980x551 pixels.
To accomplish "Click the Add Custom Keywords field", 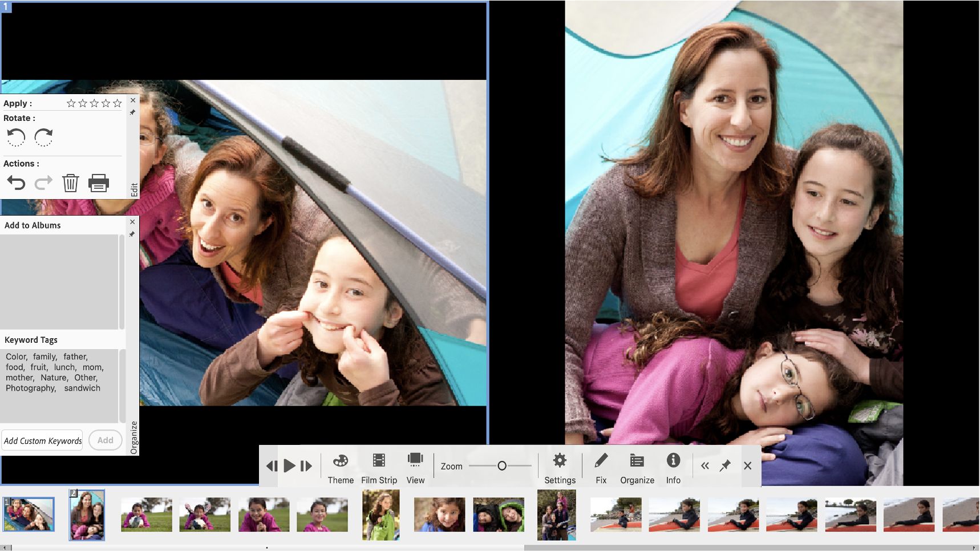I will pyautogui.click(x=43, y=440).
